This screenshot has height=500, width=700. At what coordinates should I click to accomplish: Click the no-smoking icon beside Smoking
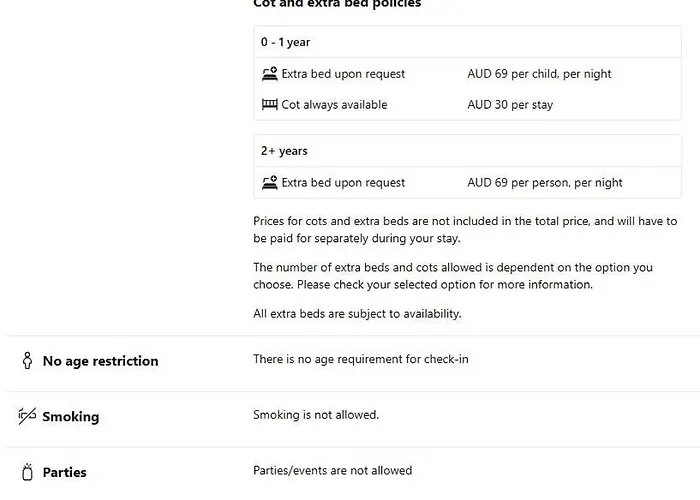coord(27,416)
